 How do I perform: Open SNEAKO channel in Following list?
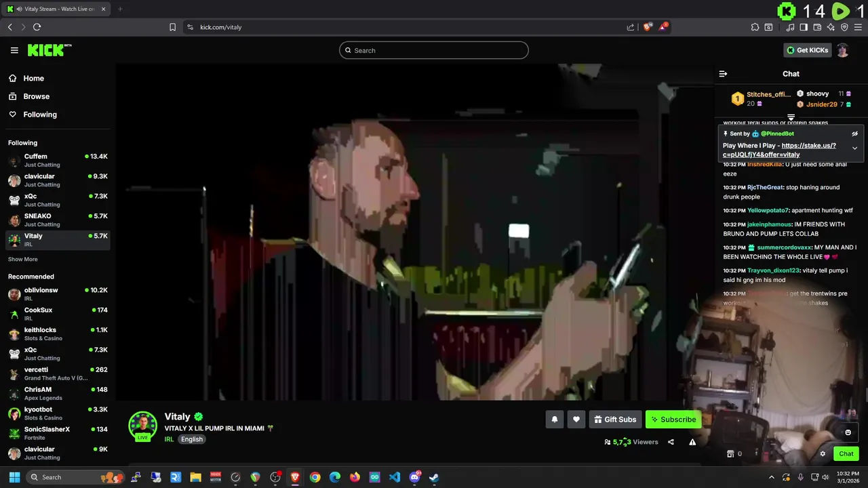point(58,220)
